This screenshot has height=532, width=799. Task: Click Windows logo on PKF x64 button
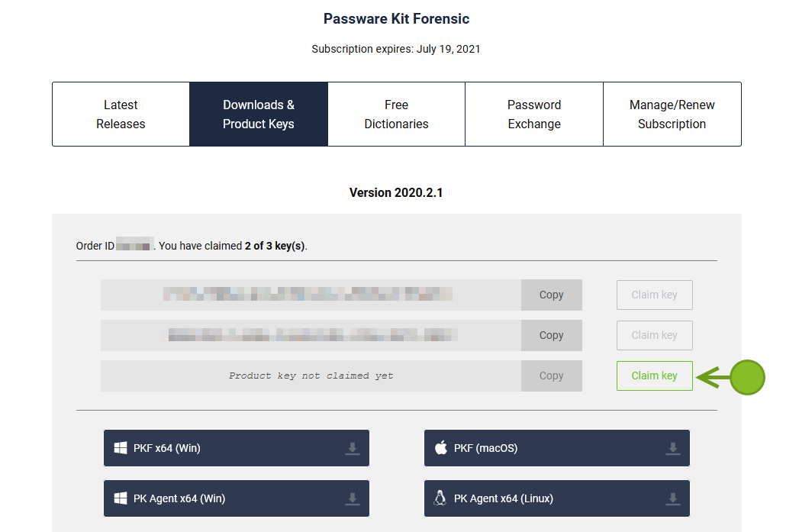tap(121, 448)
